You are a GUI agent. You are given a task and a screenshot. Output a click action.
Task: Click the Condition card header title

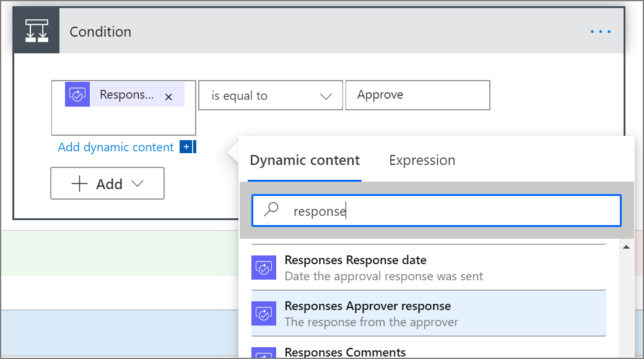click(100, 32)
